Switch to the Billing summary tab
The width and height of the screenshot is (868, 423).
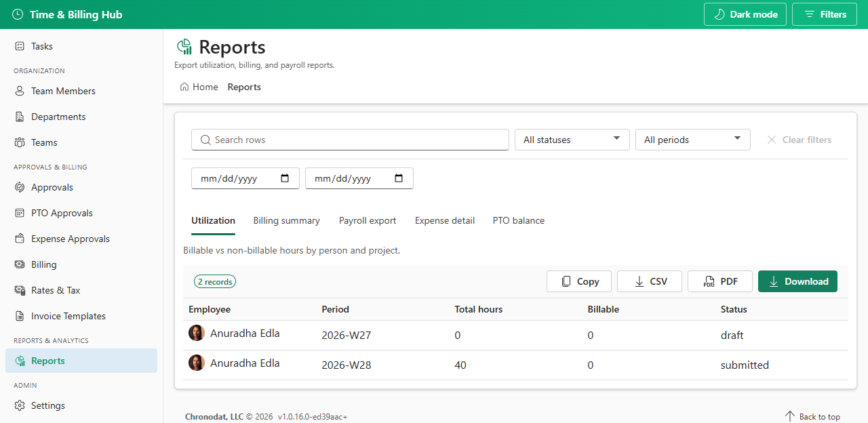286,220
